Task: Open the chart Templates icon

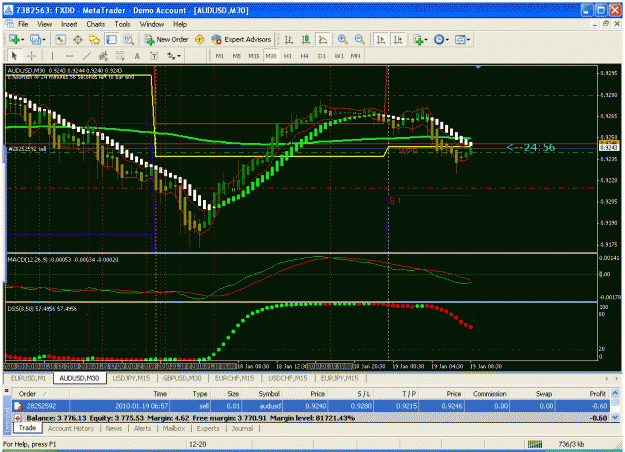Action: (x=460, y=39)
